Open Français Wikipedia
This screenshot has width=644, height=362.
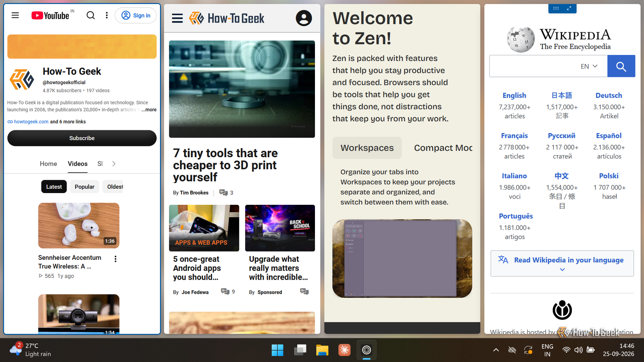click(x=514, y=136)
